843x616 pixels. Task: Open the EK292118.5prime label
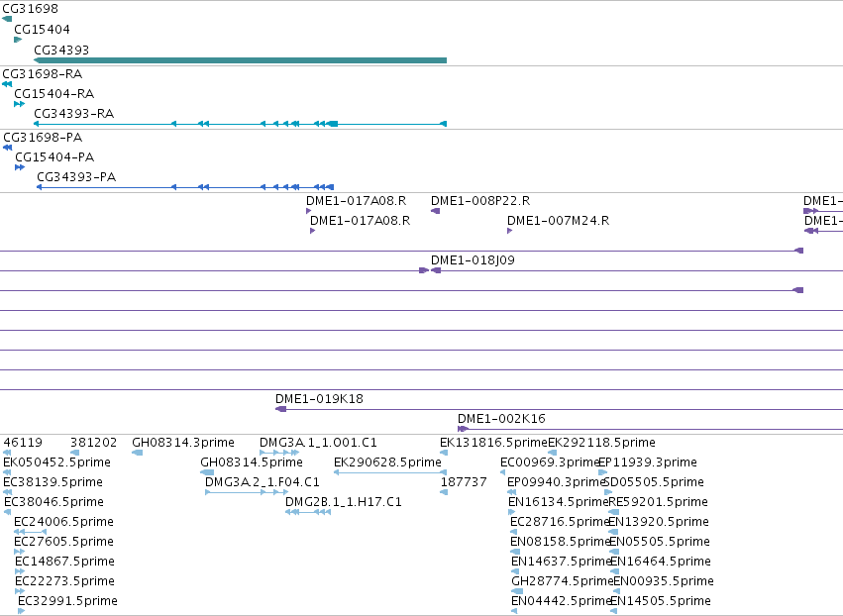coord(601,443)
